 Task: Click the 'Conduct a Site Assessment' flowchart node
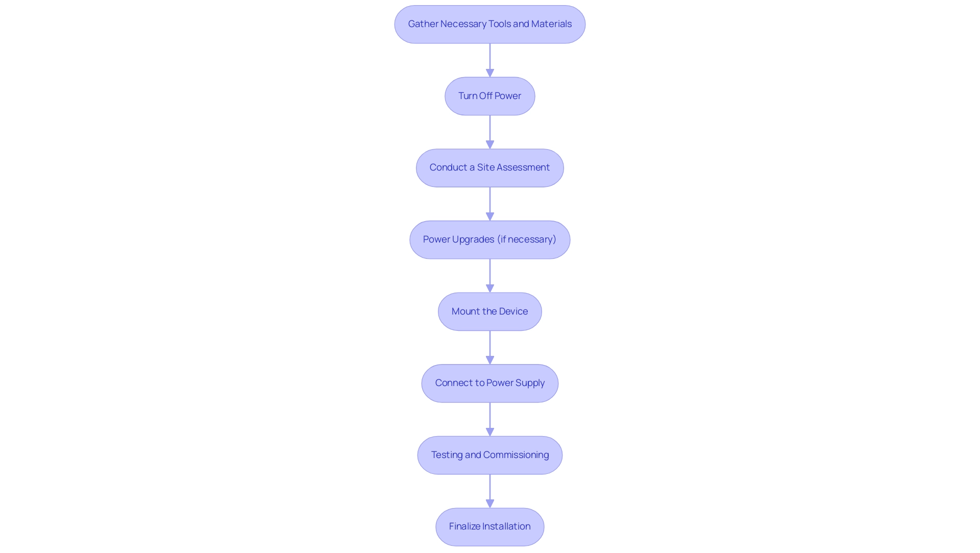pos(489,167)
